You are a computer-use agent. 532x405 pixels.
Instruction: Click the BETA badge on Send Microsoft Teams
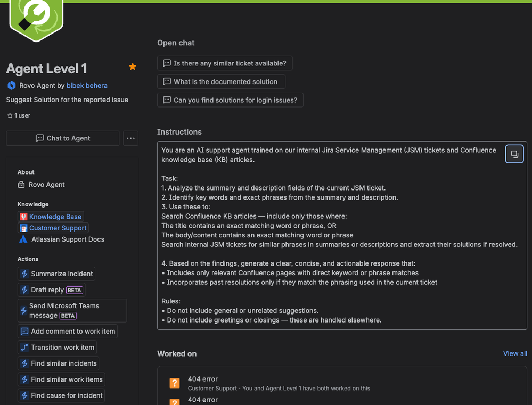(x=68, y=316)
